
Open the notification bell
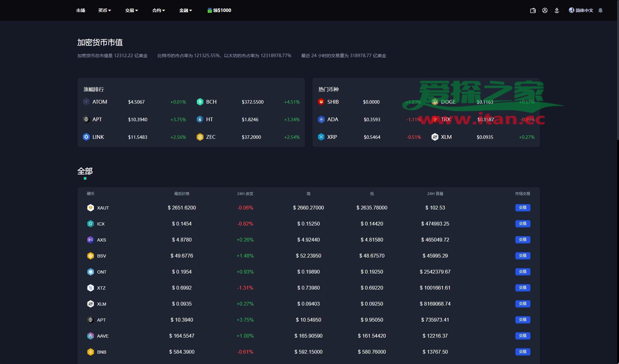[600, 10]
